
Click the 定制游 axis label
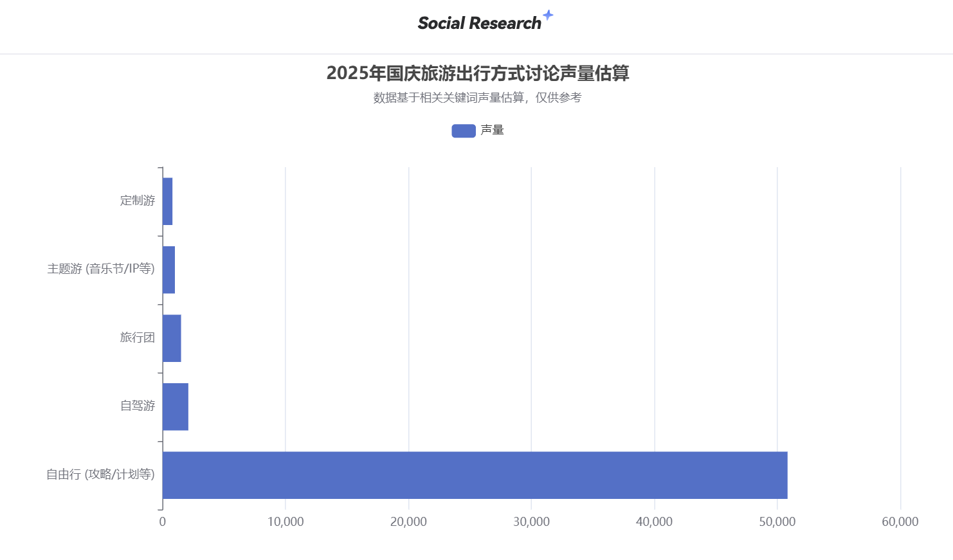pos(138,201)
